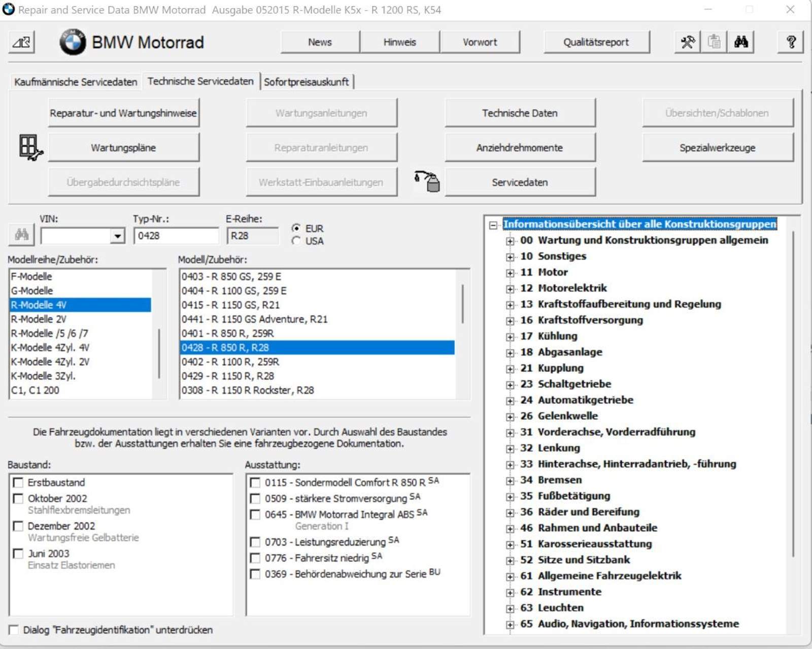Expand the 11 Motor tree node
This screenshot has width=812, height=649.
pos(510,273)
